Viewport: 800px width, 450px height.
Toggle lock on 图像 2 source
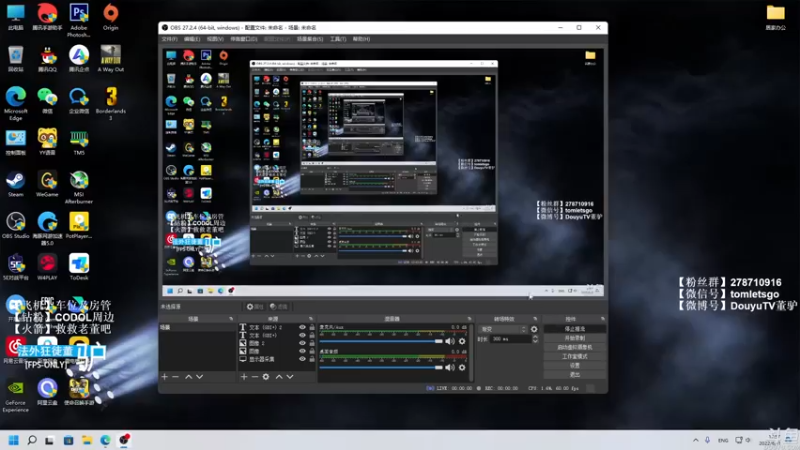click(312, 343)
